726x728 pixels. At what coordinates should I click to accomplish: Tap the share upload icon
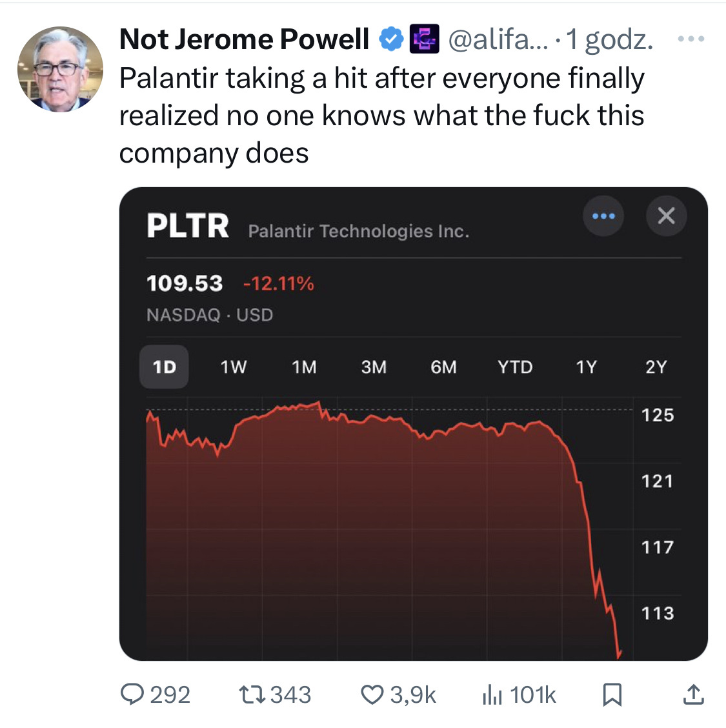(x=693, y=694)
